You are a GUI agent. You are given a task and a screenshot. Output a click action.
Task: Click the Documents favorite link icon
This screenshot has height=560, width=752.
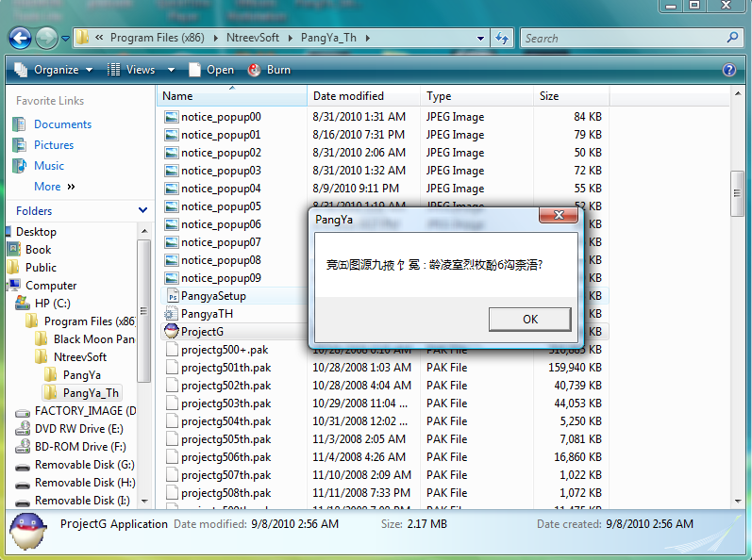coord(21,124)
